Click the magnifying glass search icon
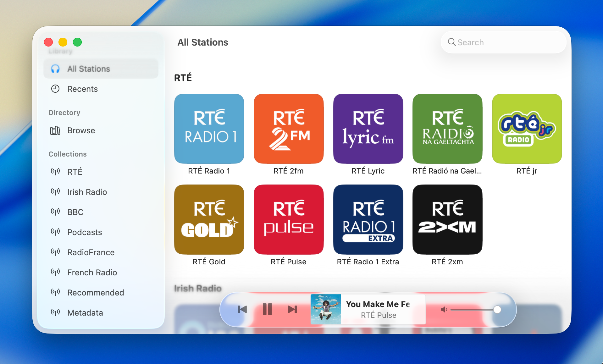 [x=452, y=42]
